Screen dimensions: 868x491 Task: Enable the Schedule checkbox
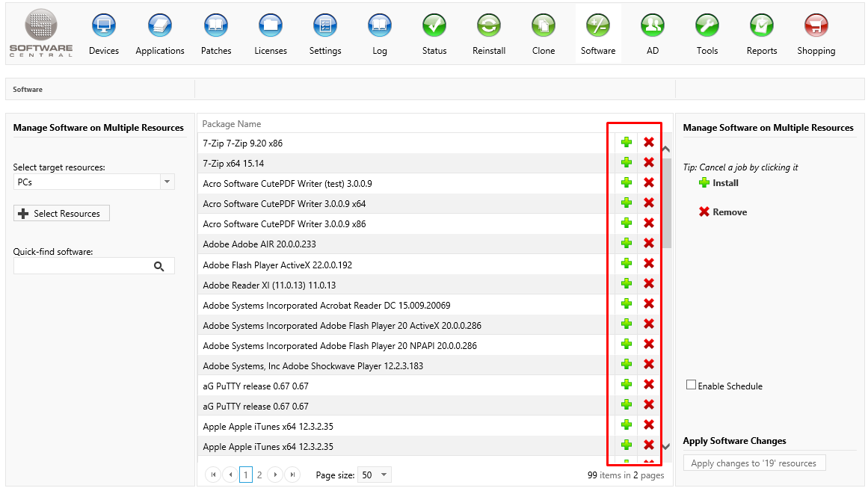(691, 385)
